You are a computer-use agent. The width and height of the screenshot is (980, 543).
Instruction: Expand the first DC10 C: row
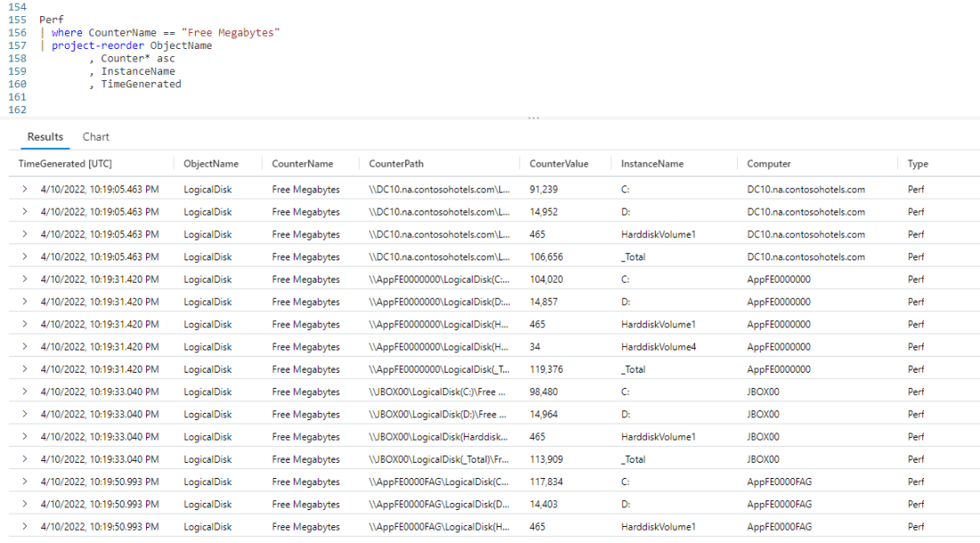25,189
